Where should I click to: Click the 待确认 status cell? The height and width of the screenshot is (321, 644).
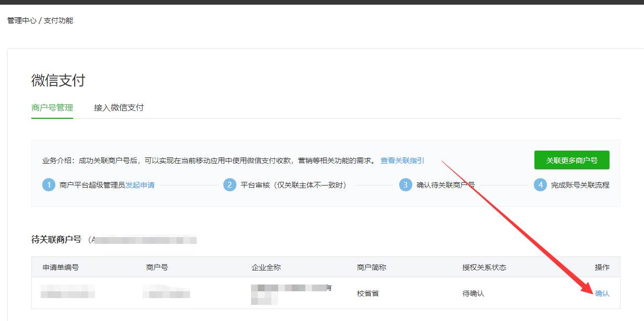tap(473, 293)
